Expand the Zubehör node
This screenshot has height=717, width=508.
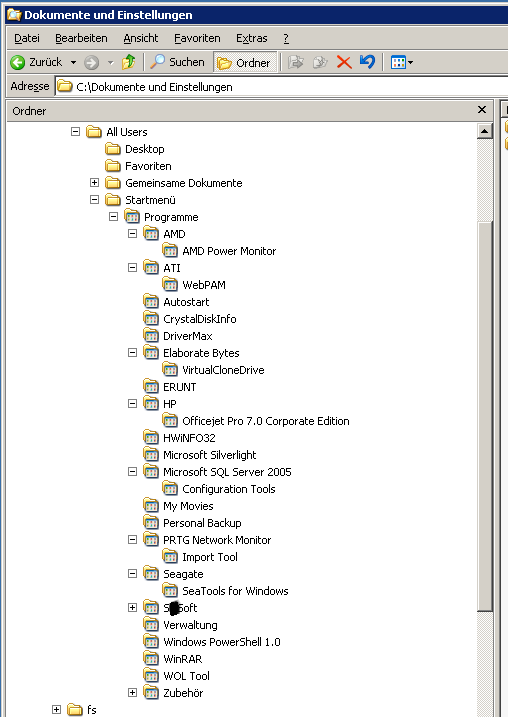[132, 692]
